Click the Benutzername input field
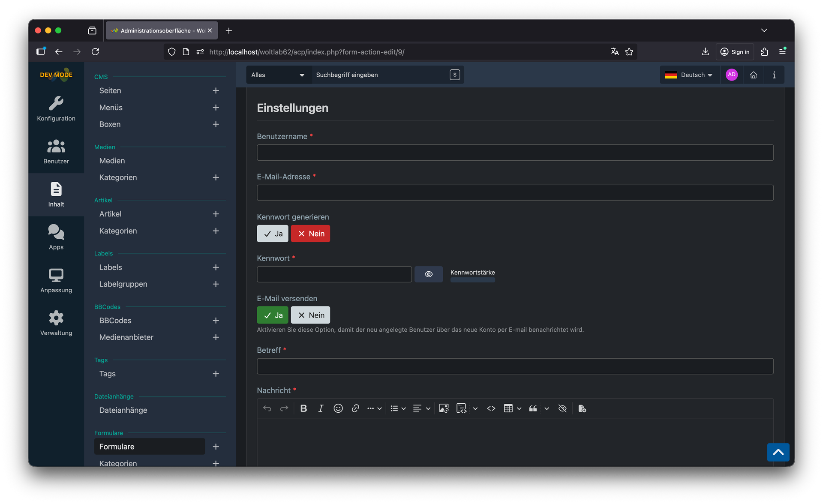 click(515, 153)
